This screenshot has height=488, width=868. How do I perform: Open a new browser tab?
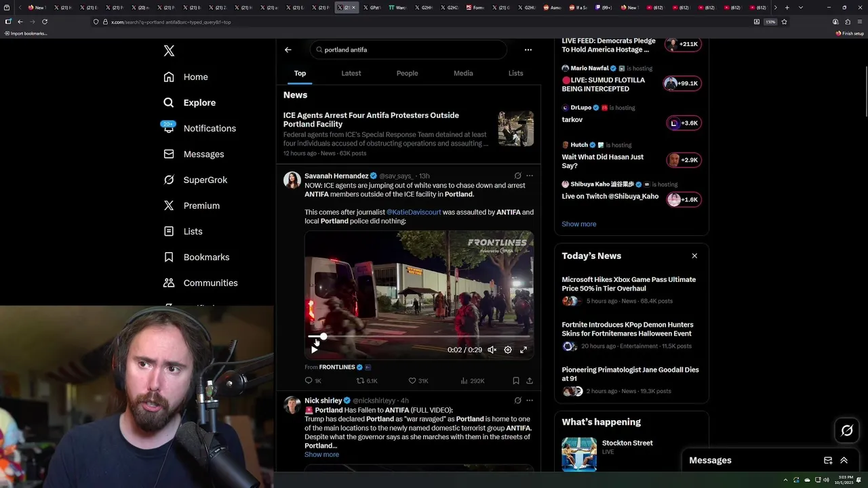point(787,7)
